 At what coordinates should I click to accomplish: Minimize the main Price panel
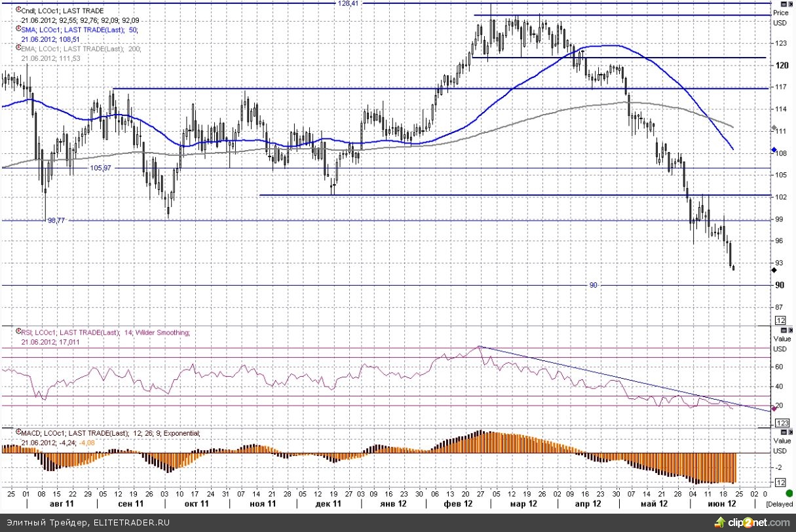coord(784,3)
